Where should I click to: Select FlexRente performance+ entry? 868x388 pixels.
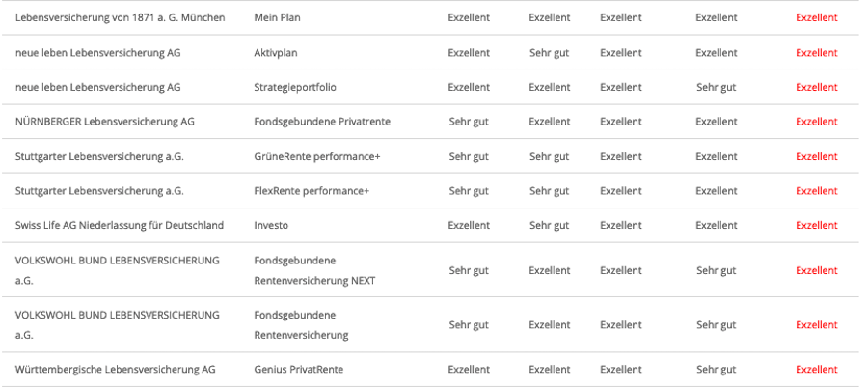(x=312, y=191)
